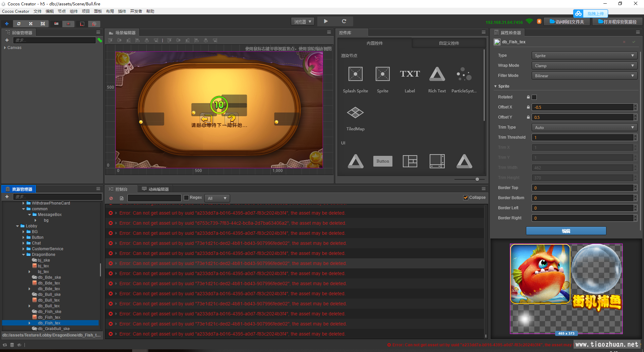Select the scale transform tool

[31, 24]
